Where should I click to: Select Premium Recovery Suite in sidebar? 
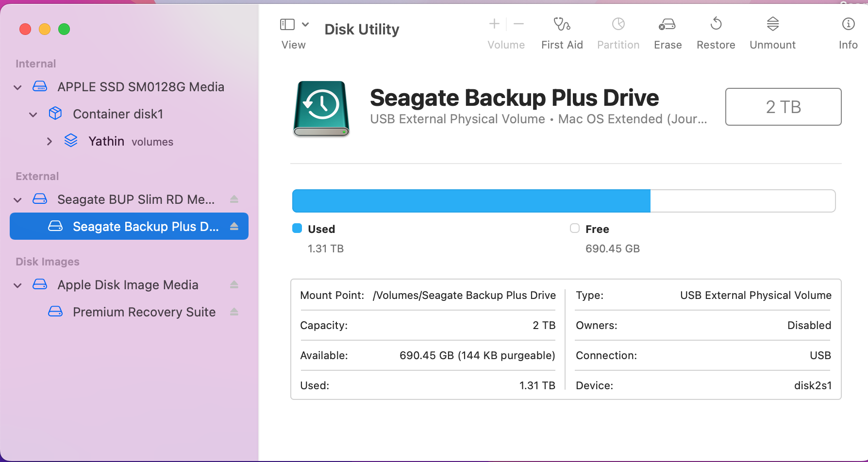click(x=144, y=312)
